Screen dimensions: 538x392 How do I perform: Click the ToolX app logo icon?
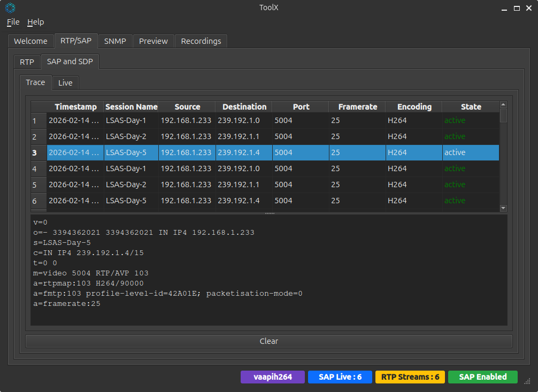tap(10, 8)
